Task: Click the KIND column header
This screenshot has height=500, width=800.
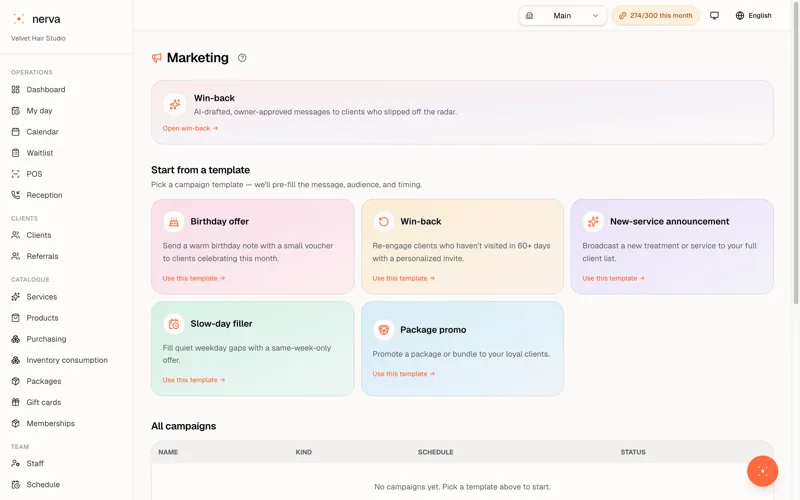Action: point(304,453)
